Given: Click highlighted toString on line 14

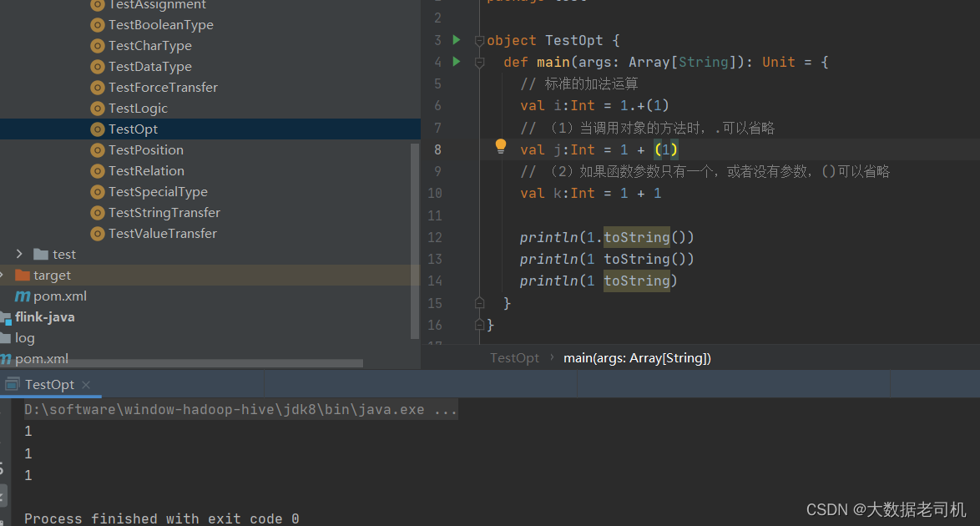Looking at the screenshot, I should point(636,281).
